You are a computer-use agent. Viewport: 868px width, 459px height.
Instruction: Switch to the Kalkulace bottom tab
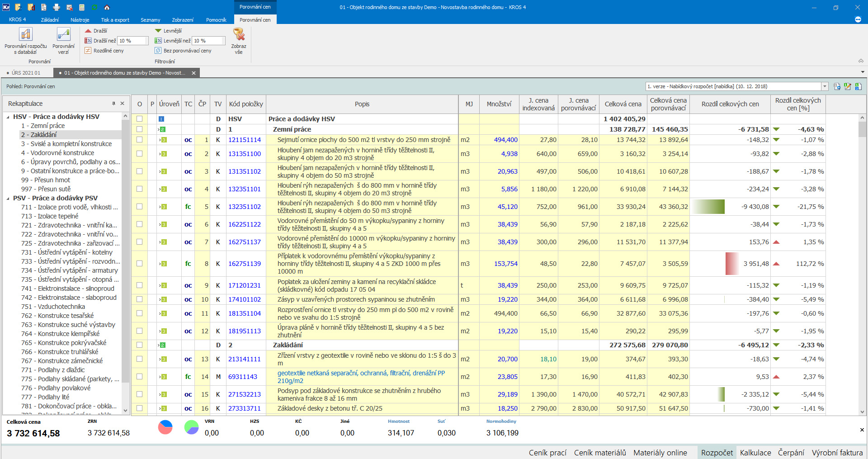point(755,453)
